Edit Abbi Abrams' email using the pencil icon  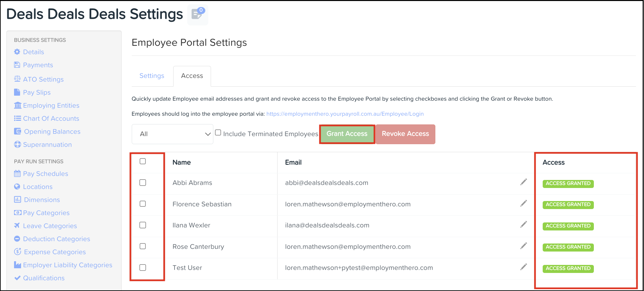click(x=523, y=182)
